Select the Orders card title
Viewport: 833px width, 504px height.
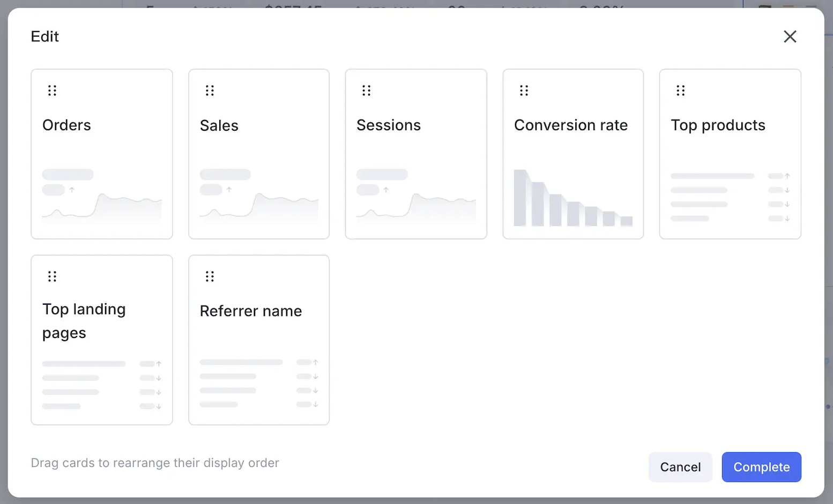click(66, 125)
